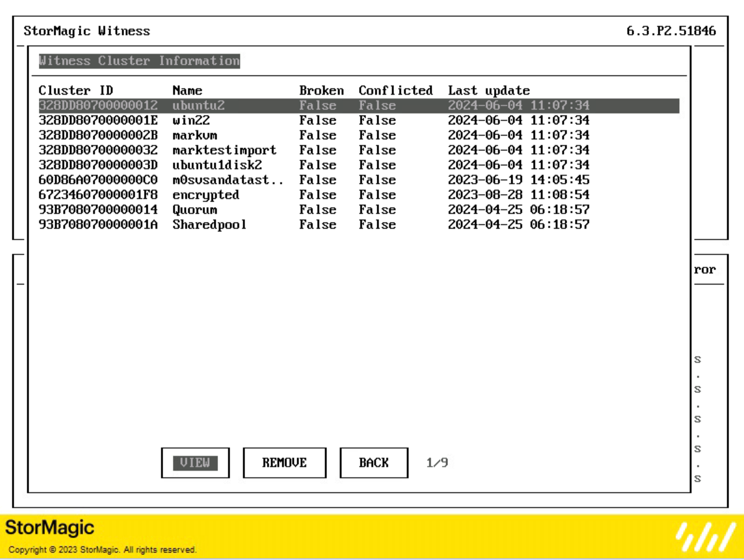Click cluster ID 328DD8070000001E
The image size is (744, 560).
click(x=98, y=120)
